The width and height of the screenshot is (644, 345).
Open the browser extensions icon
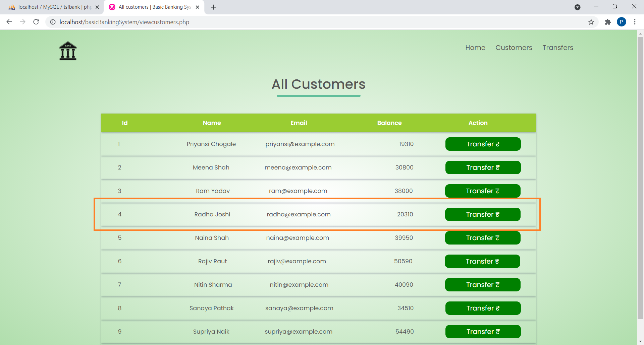pos(608,22)
